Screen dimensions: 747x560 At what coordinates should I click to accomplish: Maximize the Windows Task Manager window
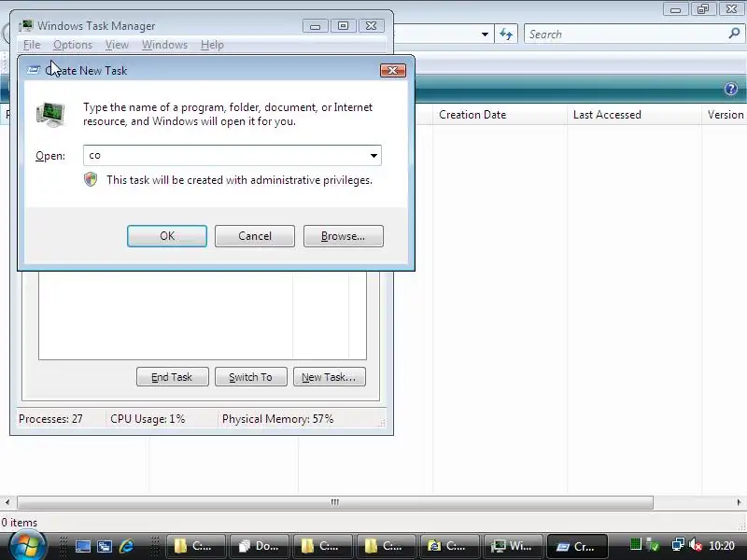click(x=343, y=26)
